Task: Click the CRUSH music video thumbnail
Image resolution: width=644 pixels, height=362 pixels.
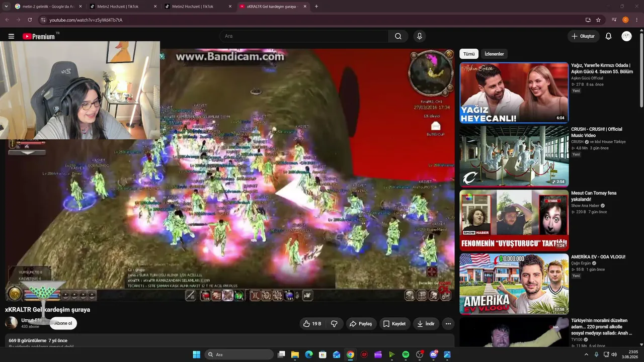Action: tap(514, 156)
